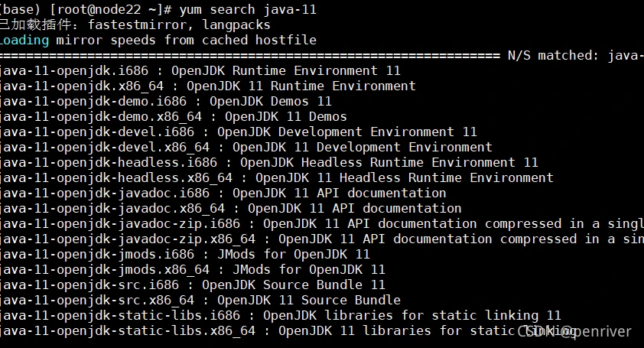Image resolution: width=644 pixels, height=348 pixels.
Task: Click java-11-openjdk-static-libs.i686 entry
Action: click(x=120, y=316)
